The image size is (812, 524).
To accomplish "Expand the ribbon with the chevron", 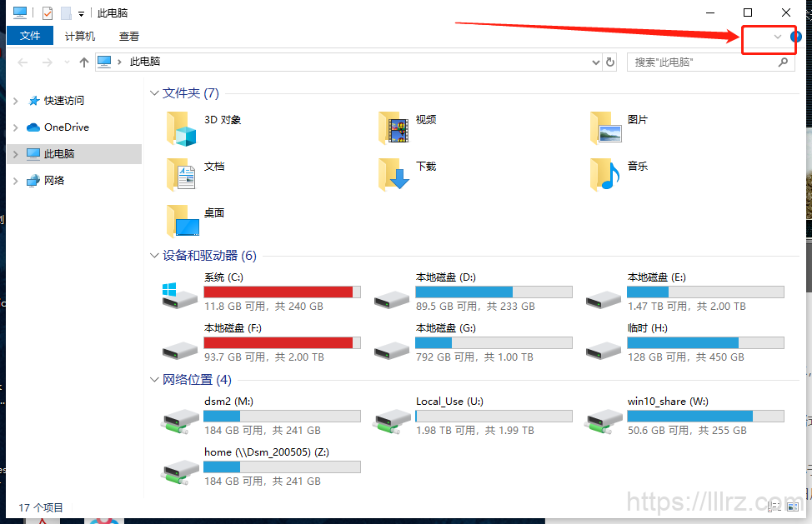I will pos(777,37).
